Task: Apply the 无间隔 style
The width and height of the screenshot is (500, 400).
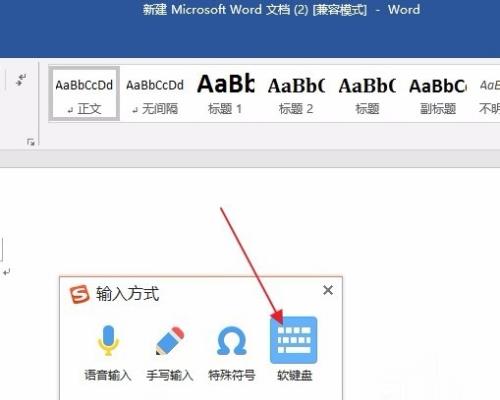Action: click(x=155, y=95)
